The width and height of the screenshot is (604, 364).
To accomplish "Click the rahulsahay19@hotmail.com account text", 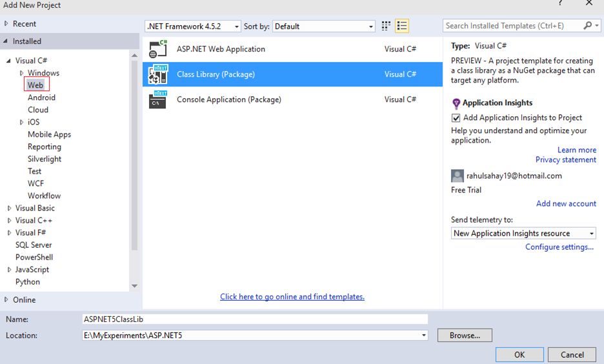I will (514, 176).
